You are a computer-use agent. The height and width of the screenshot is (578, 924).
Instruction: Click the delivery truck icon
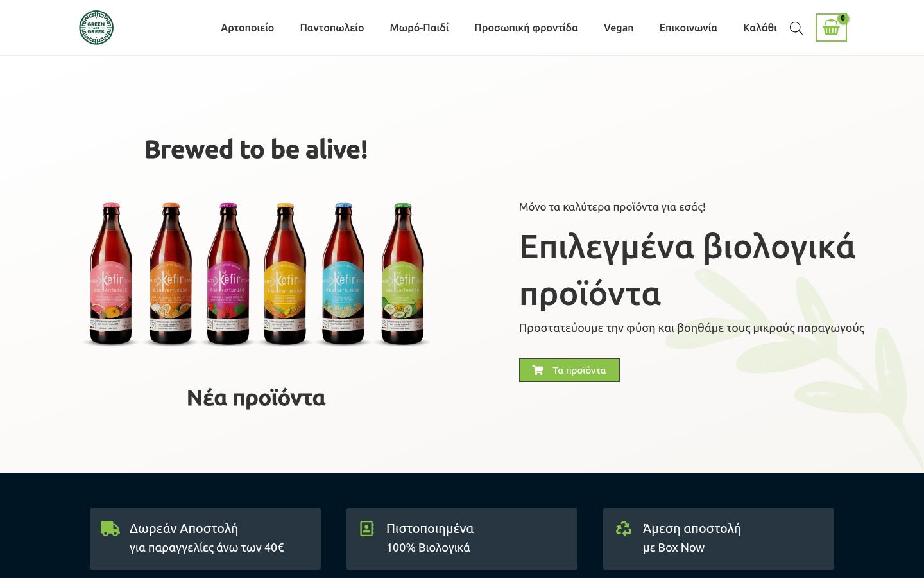[110, 529]
